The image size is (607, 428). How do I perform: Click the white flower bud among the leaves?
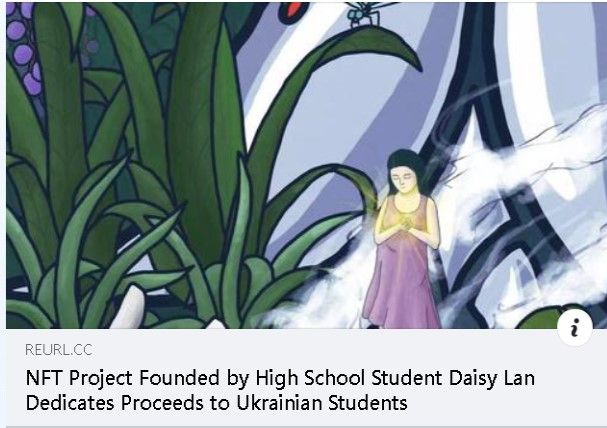[x=130, y=308]
